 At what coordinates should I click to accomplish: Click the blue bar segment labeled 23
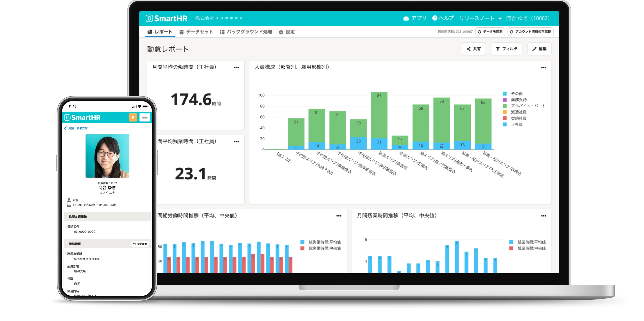(358, 143)
